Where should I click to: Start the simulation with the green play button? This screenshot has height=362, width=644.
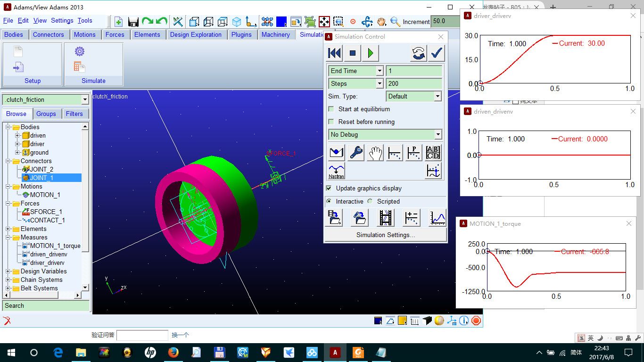[x=371, y=53]
